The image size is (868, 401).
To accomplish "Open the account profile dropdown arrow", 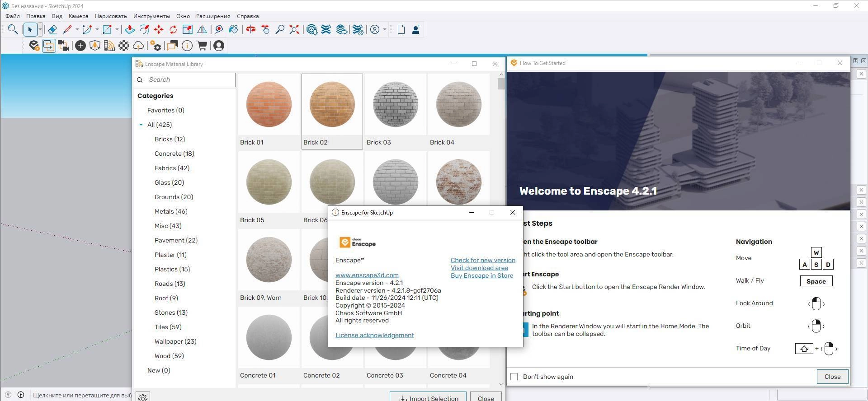I will [385, 29].
